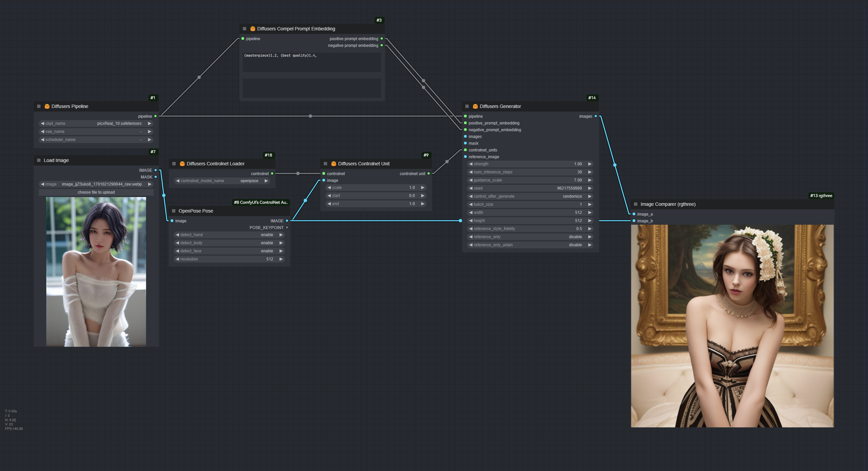Click the #8 ComfyUI's ControlNet Aux badge
The width and height of the screenshot is (868, 471).
pyautogui.click(x=261, y=202)
